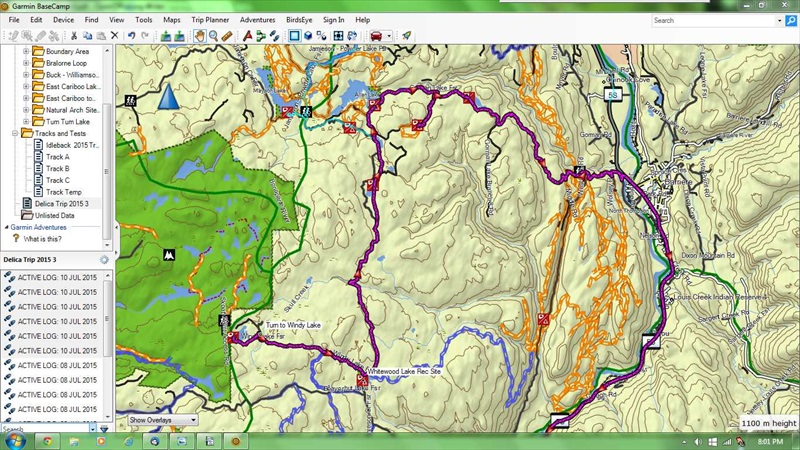800x450 pixels.
Task: Click the volume speaker tray icon
Action: pos(698,442)
